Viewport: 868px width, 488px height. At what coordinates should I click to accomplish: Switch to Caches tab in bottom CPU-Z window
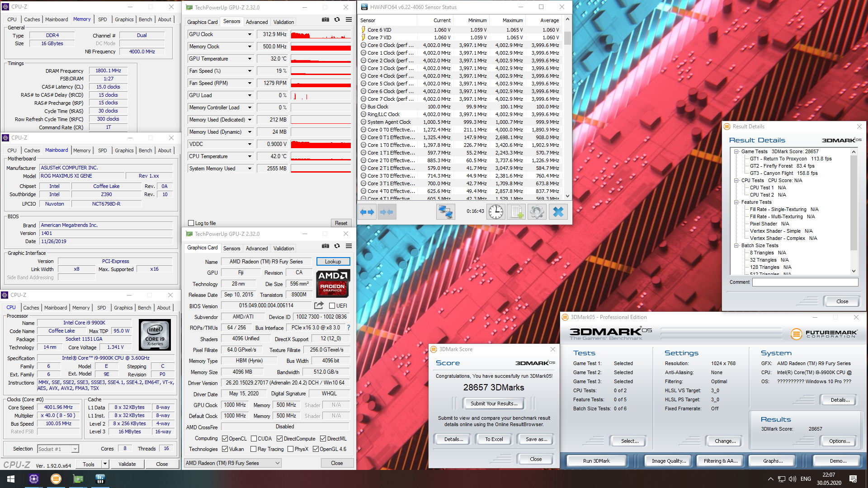(31, 308)
